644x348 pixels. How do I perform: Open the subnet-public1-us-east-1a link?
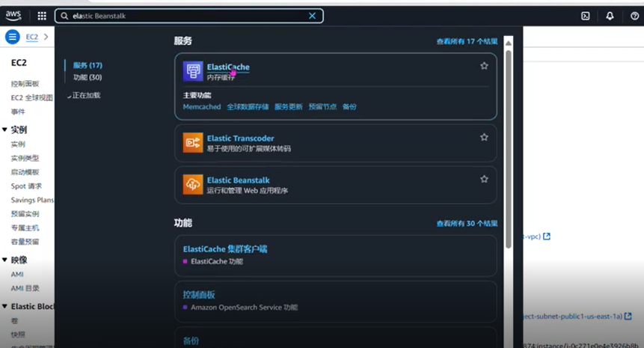572,317
